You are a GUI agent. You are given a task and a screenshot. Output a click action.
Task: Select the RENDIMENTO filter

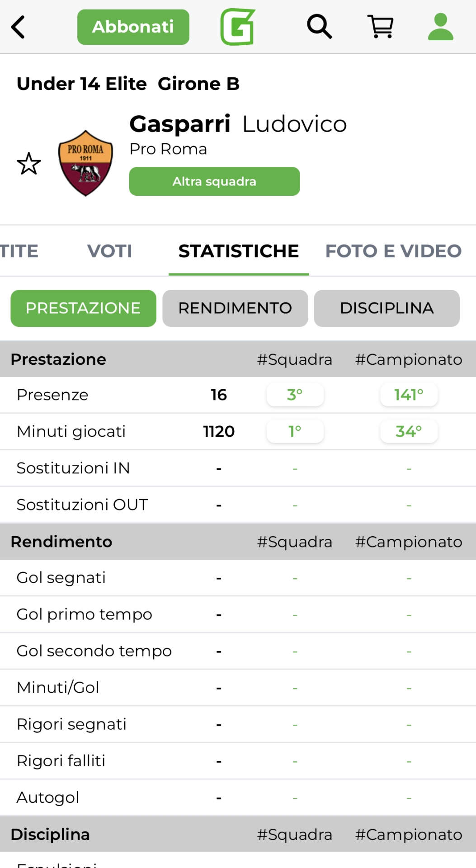tap(235, 308)
